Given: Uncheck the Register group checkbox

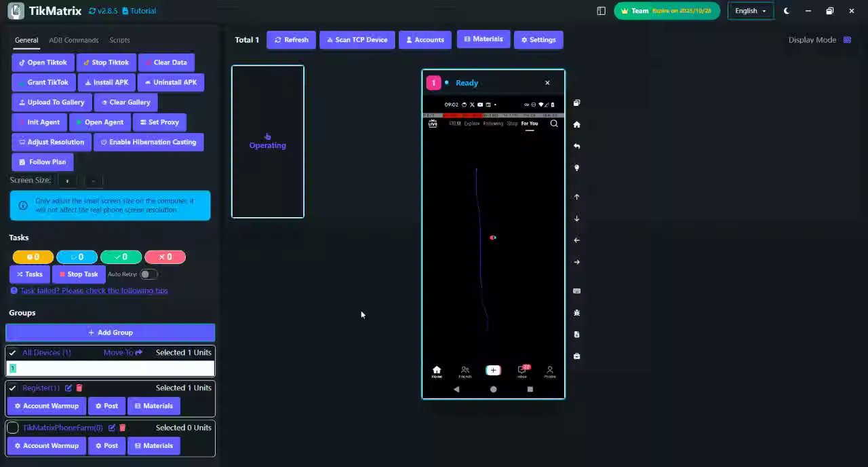Looking at the screenshot, I should (x=12, y=388).
